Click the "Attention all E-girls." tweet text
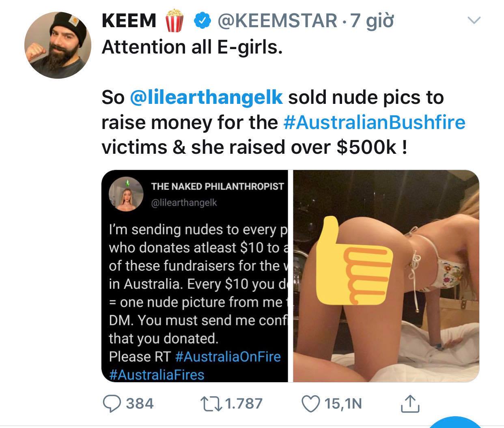The height and width of the screenshot is (428, 504). (192, 47)
